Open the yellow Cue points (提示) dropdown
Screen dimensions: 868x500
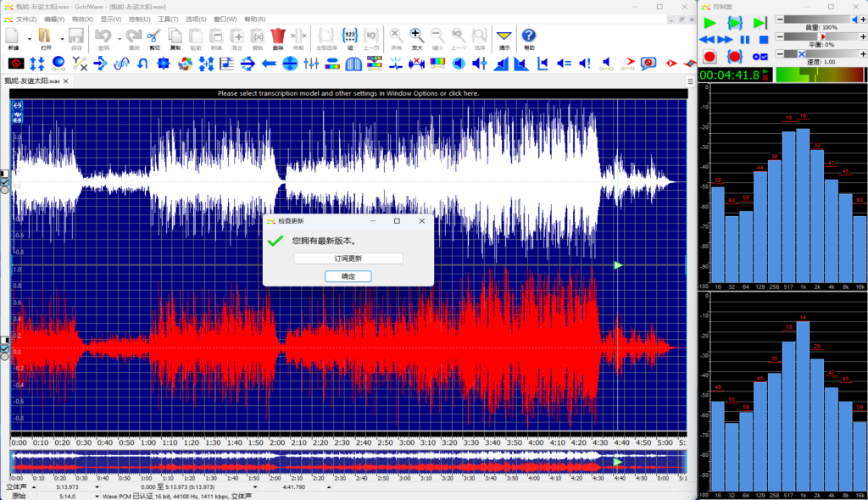(504, 36)
